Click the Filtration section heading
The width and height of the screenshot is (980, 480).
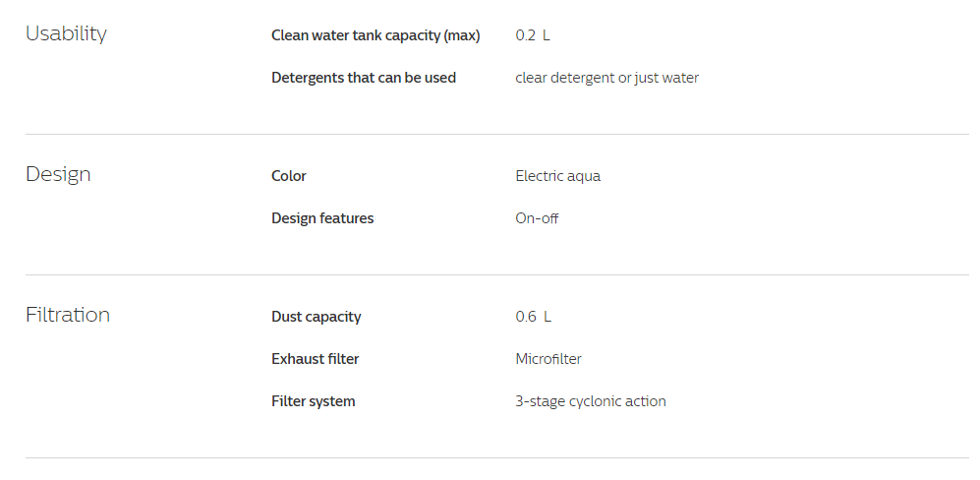(68, 315)
